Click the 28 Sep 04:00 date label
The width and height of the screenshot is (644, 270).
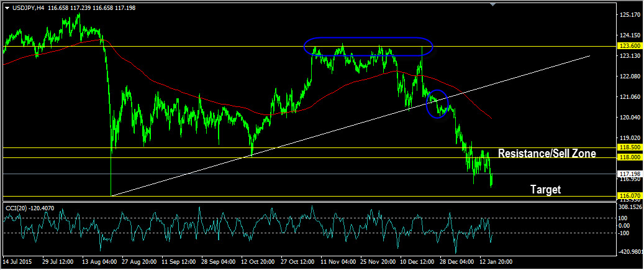click(x=219, y=262)
